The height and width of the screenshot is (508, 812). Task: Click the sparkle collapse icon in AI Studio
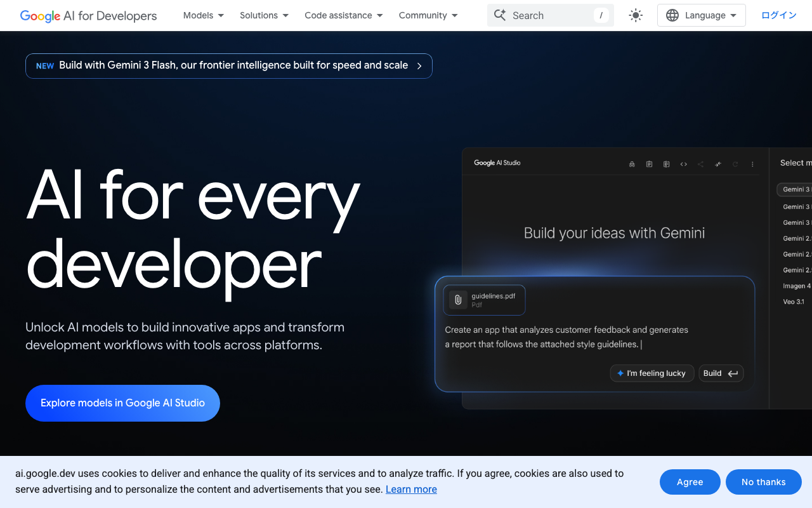(718, 164)
